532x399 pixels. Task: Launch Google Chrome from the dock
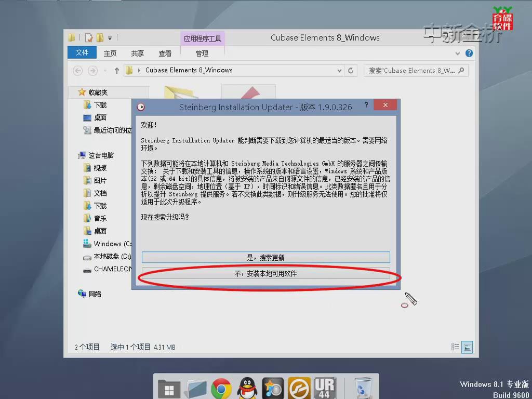tap(221, 389)
